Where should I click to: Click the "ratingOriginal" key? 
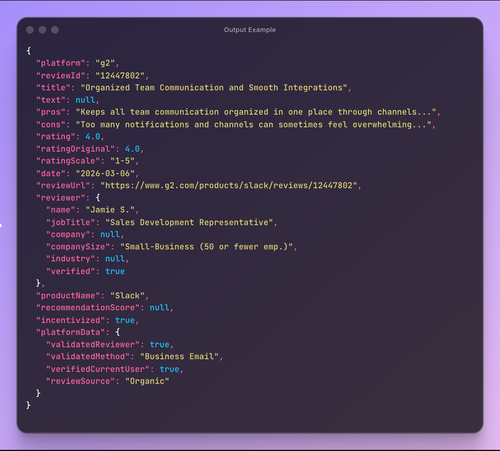(x=76, y=149)
